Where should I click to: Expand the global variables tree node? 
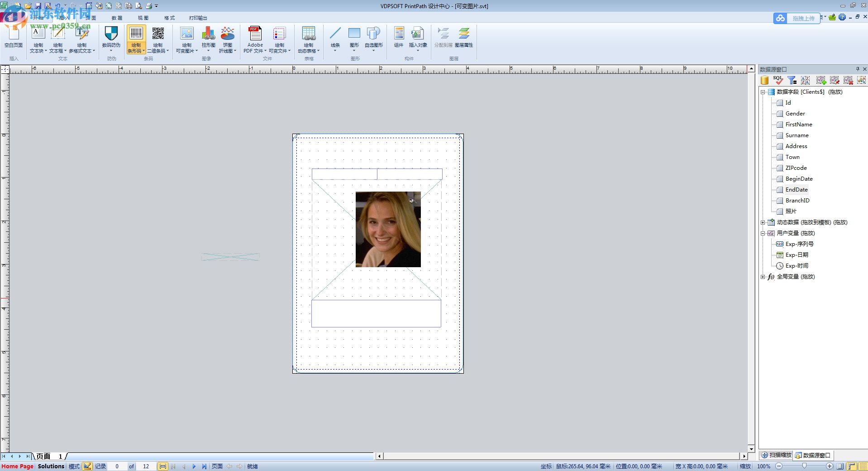763,277
